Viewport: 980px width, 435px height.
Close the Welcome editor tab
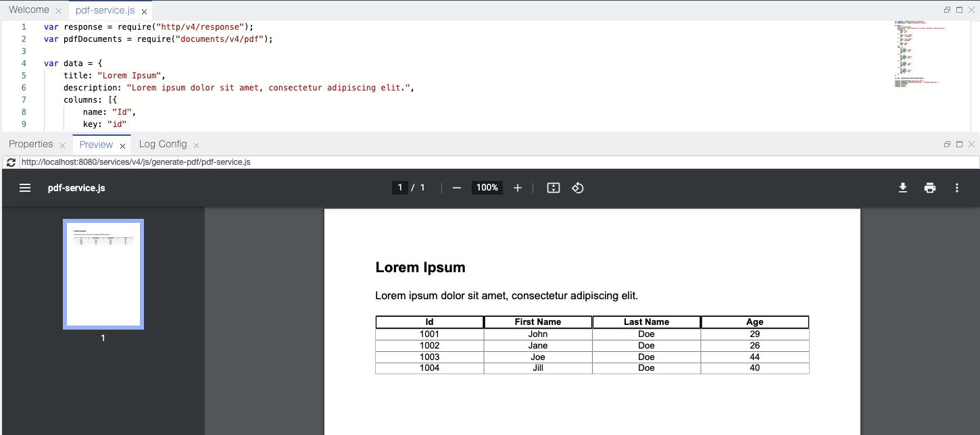[58, 11]
